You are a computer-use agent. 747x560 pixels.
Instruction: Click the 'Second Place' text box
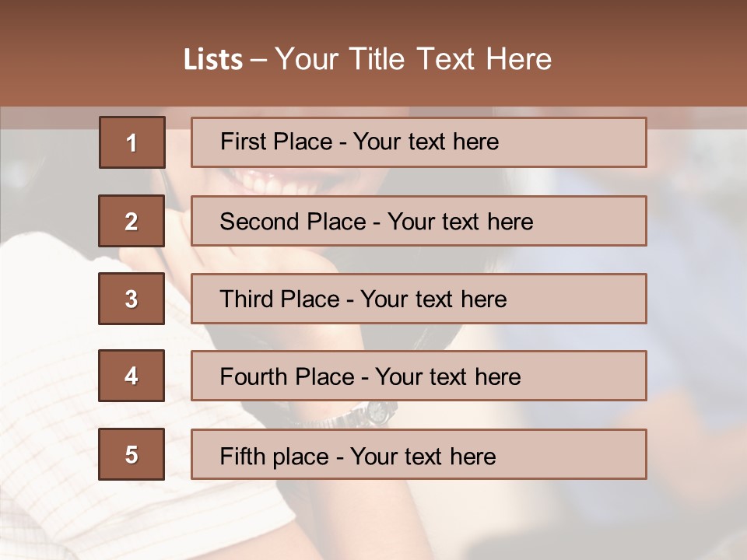click(x=419, y=221)
